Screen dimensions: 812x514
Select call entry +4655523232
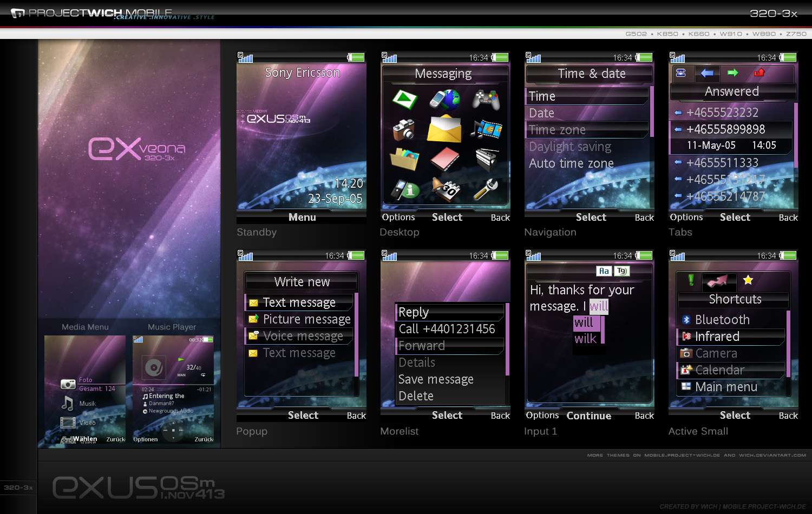tap(732, 113)
